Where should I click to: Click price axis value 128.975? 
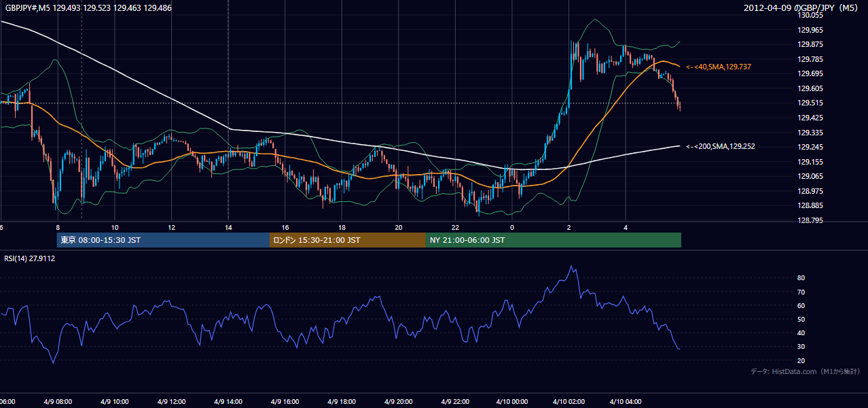coord(811,191)
